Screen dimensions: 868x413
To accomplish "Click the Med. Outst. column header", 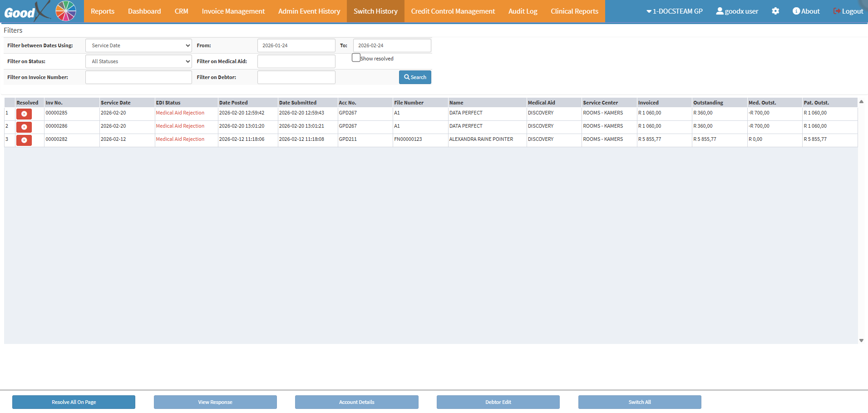I will coord(775,103).
